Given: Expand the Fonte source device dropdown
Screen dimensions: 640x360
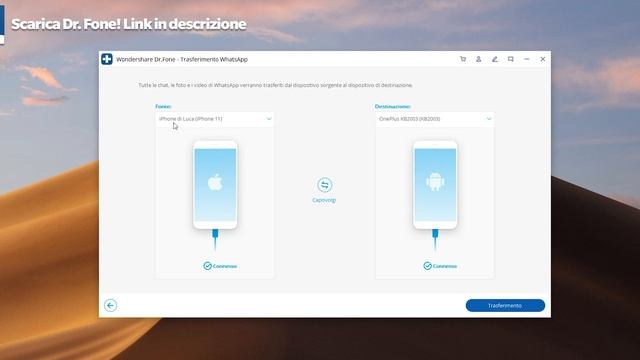Looking at the screenshot, I should tap(215, 119).
